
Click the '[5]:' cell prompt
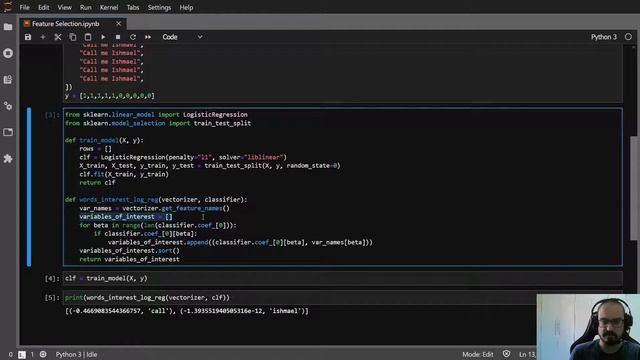pos(52,298)
